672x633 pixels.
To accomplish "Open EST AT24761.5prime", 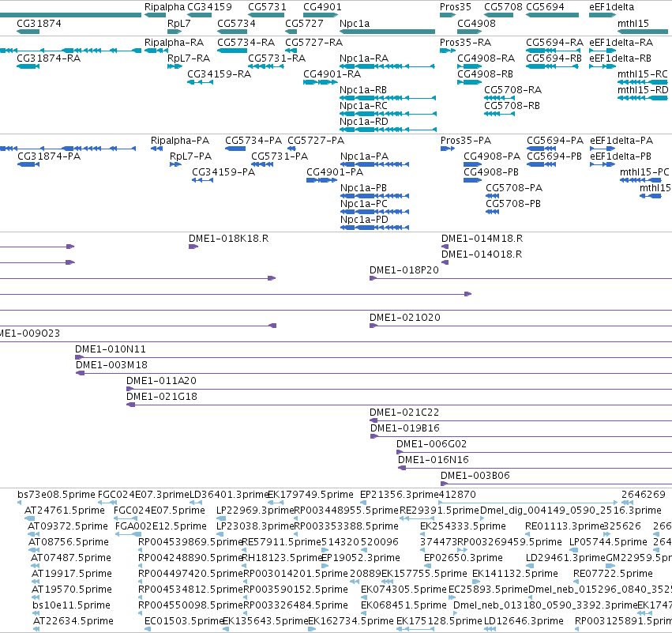I will [65, 511].
